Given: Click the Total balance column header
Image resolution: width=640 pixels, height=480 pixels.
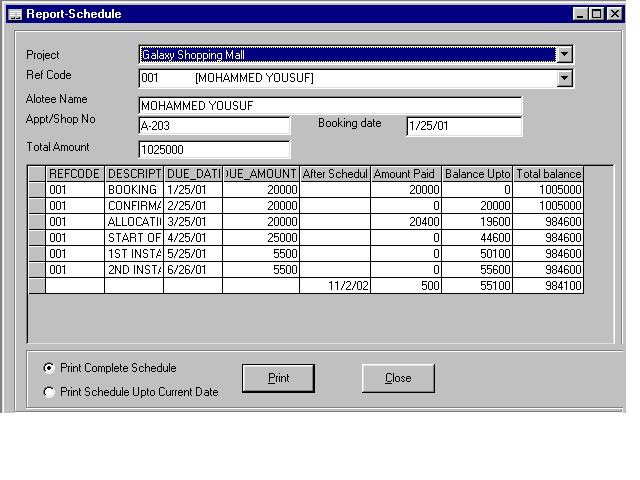Looking at the screenshot, I should click(548, 174).
